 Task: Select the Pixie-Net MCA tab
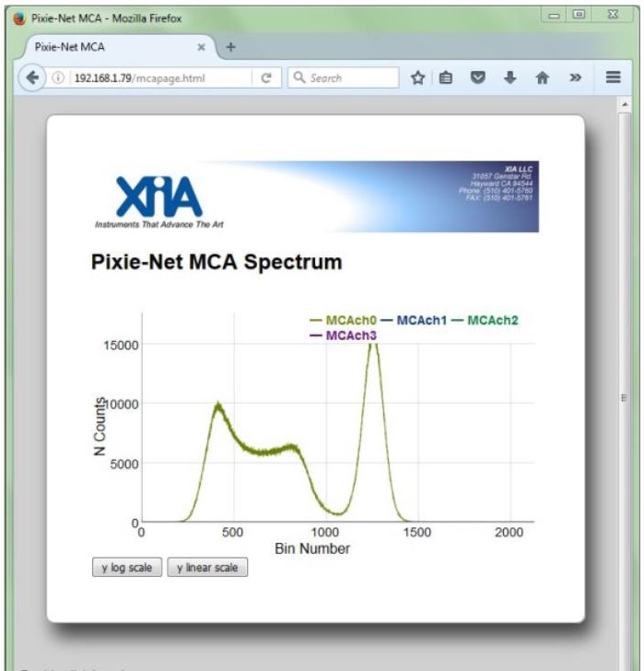coord(118,47)
